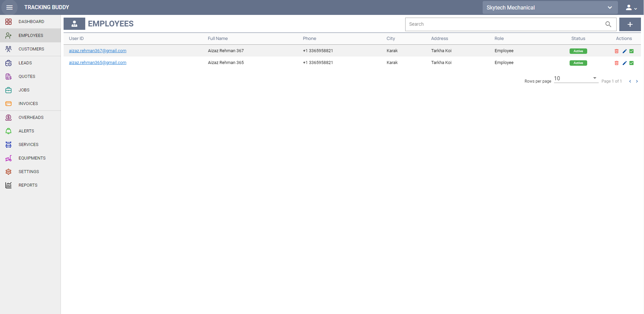The image size is (644, 314).
Task: Click the User ID column header
Action: pos(76,39)
